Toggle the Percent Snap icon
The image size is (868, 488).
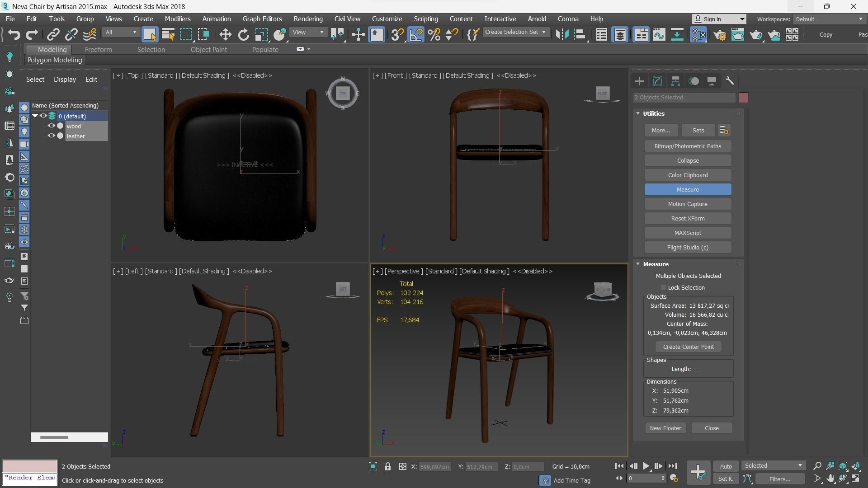point(434,34)
